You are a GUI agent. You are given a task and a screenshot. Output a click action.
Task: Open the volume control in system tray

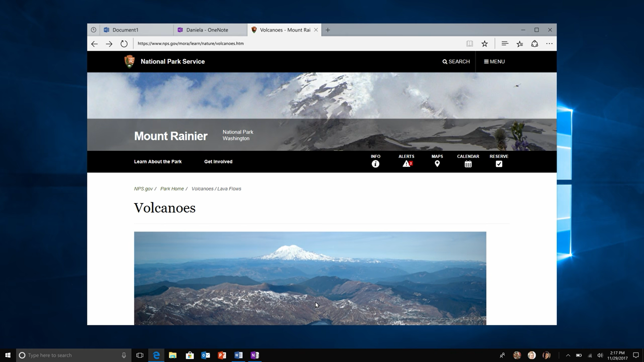600,355
